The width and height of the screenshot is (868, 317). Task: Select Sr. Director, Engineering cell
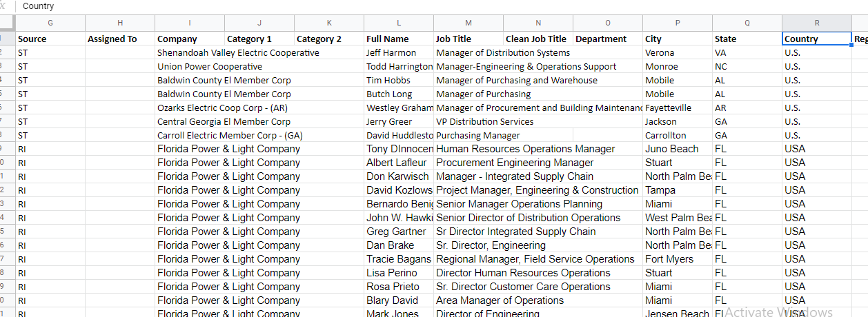[491, 245]
